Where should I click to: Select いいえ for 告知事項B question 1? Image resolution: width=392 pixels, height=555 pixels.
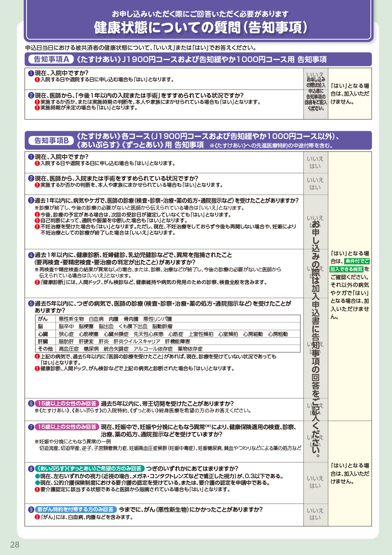click(x=315, y=159)
